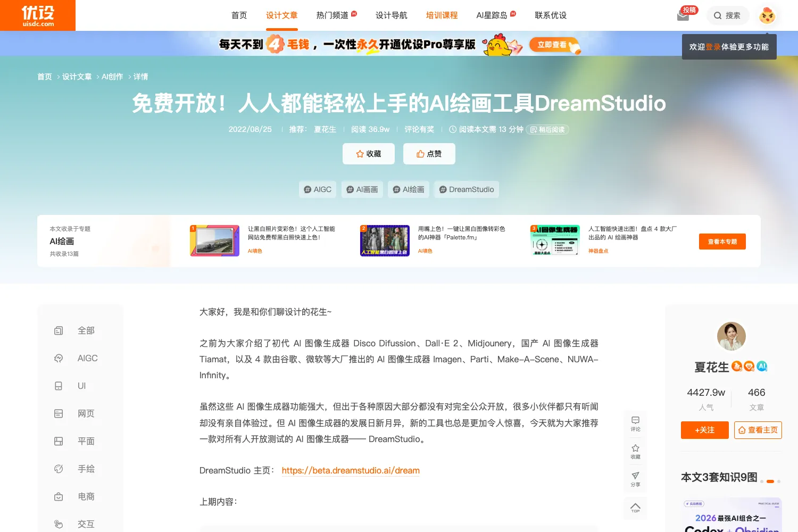Viewport: 798px width, 532px height.
Task: Select the AI绘画 tag
Action: click(409, 189)
